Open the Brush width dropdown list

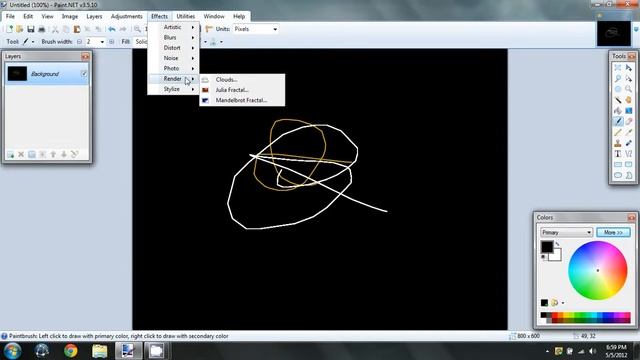pyautogui.click(x=102, y=42)
